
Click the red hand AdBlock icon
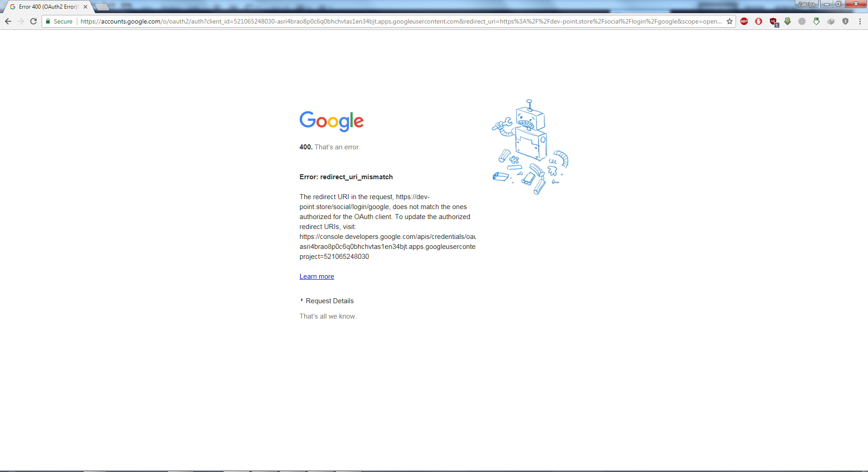click(759, 21)
